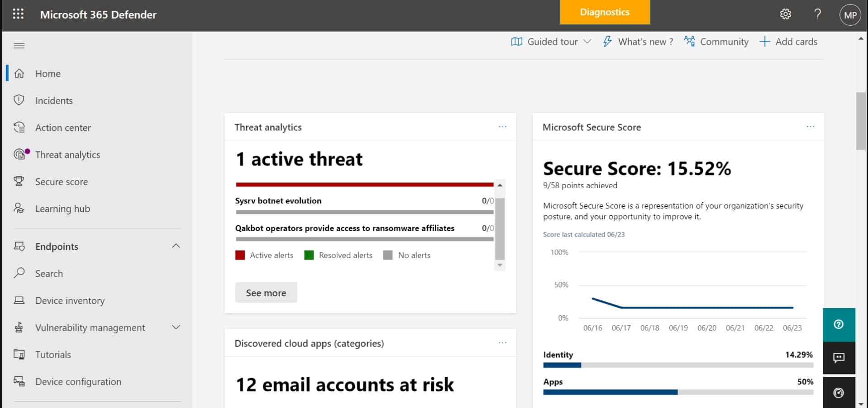Image resolution: width=868 pixels, height=408 pixels.
Task: Click the Diagnostics button
Action: [605, 12]
